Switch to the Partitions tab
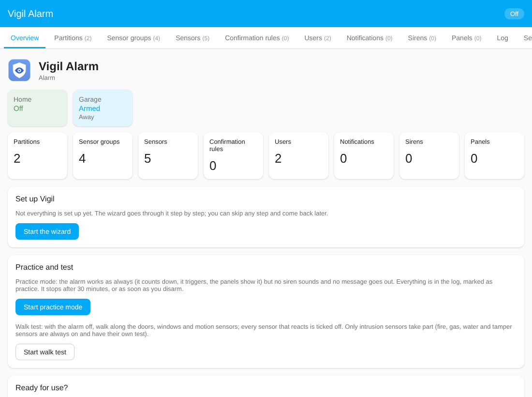Screen dimensions: 532x397 click(73, 38)
